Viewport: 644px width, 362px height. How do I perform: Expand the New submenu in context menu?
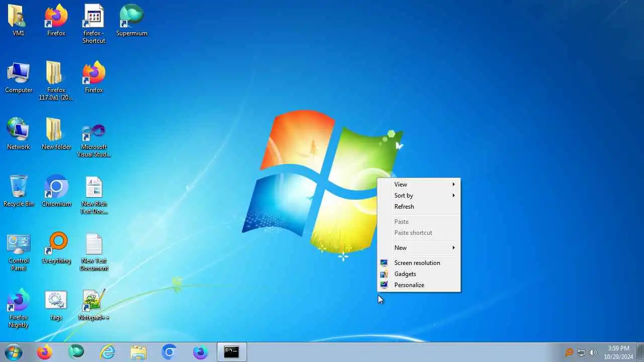tap(419, 248)
